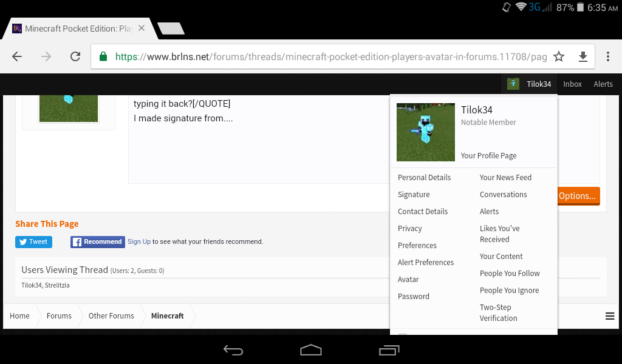Click the Twitter Tweet button
Viewport: 622px width, 364px height.
click(33, 241)
